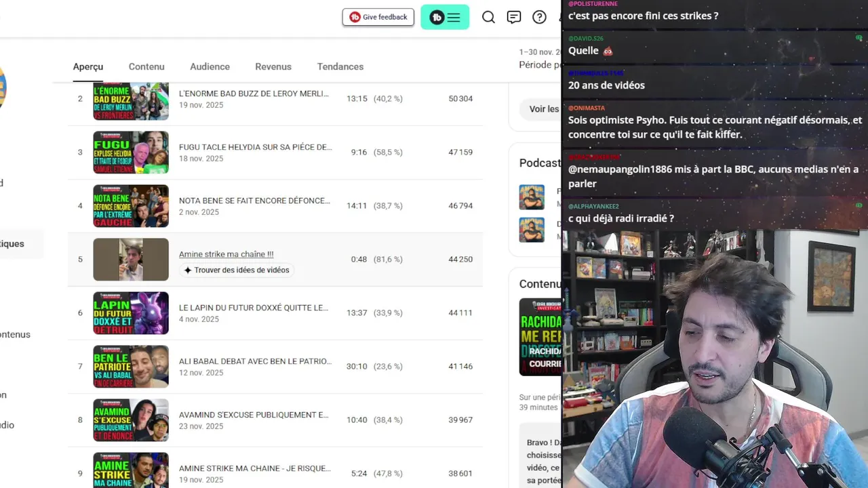Image resolution: width=868 pixels, height=488 pixels.
Task: Click Trouver des idées de vidéos
Action: [236, 270]
